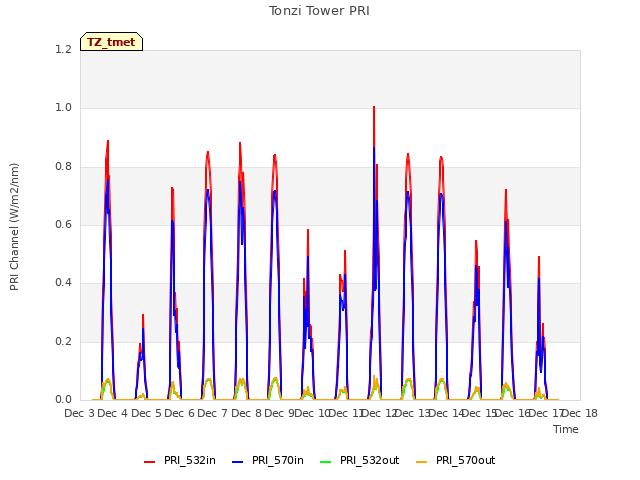Click the tallest red peak near 1.0
Viewport: 640px width, 480px height.
tap(374, 108)
